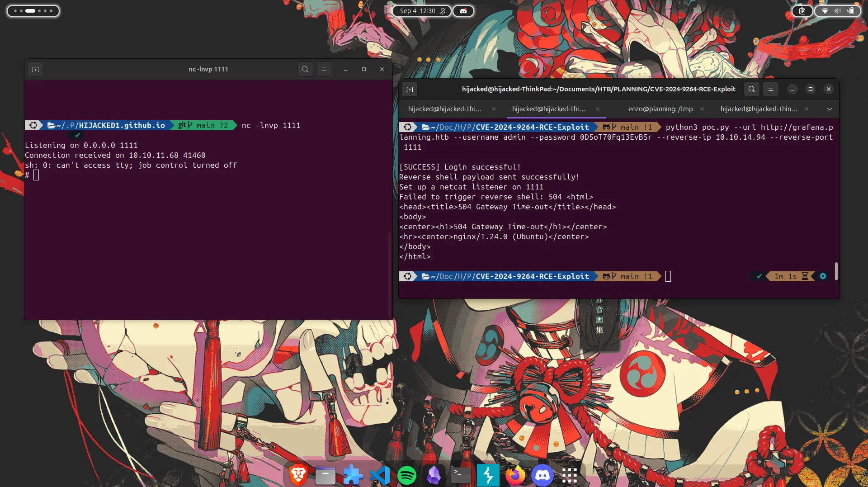Click the Discord icon in the top bar
This screenshot has width=868, height=487.
463,11
